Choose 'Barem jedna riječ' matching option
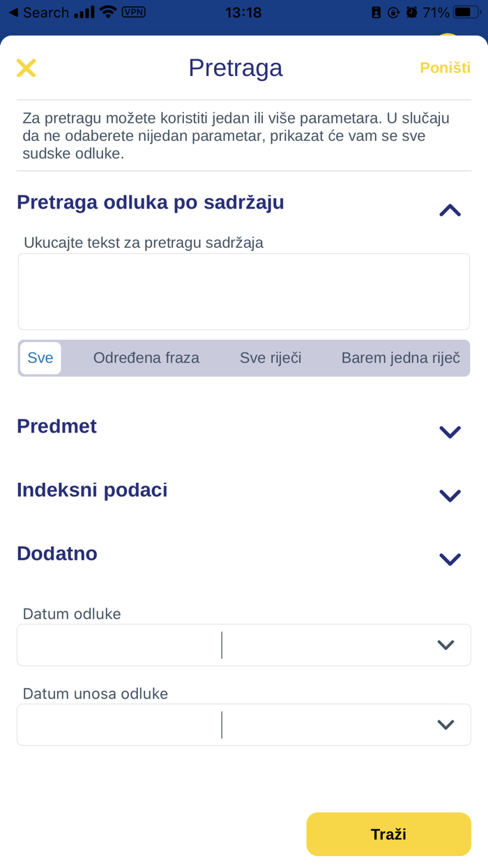The width and height of the screenshot is (488, 868). pyautogui.click(x=400, y=357)
